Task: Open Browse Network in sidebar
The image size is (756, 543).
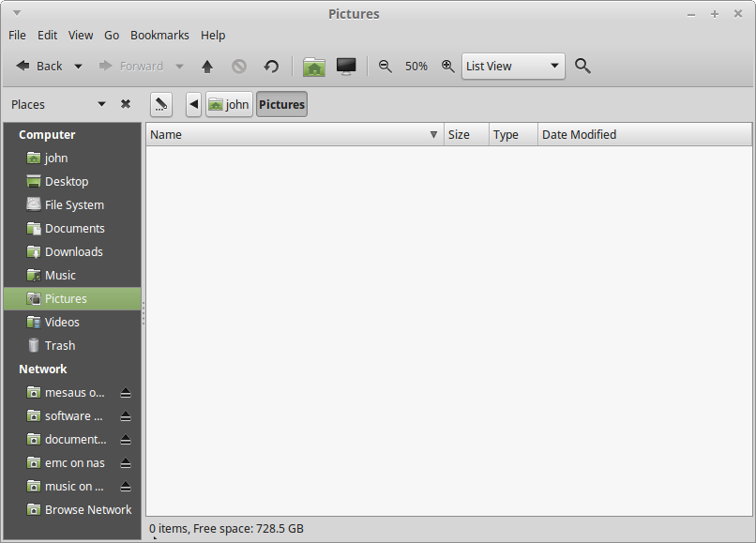Action: point(72,510)
